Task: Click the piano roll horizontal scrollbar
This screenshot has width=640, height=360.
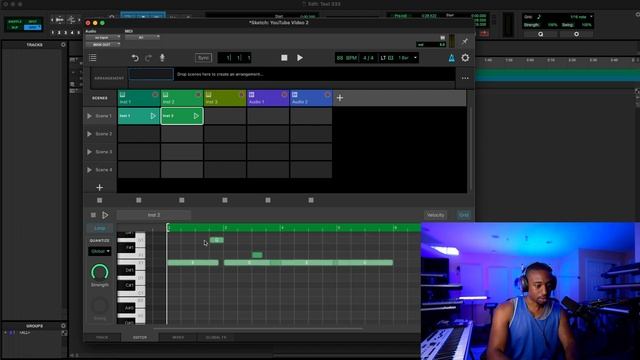Action: [x=258, y=328]
